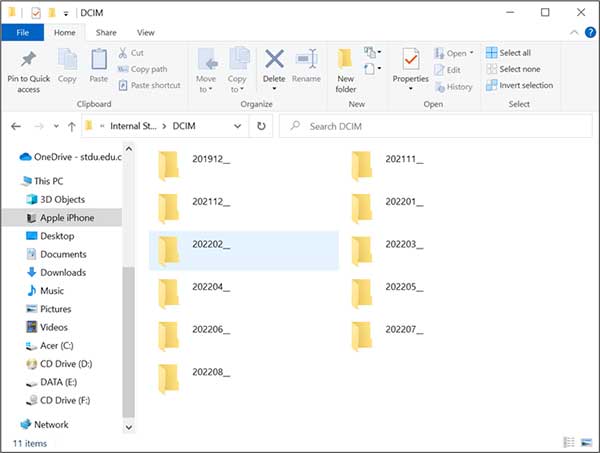The width and height of the screenshot is (600, 453).
Task: Click the Properties icon in the title bar
Action: tap(36, 13)
